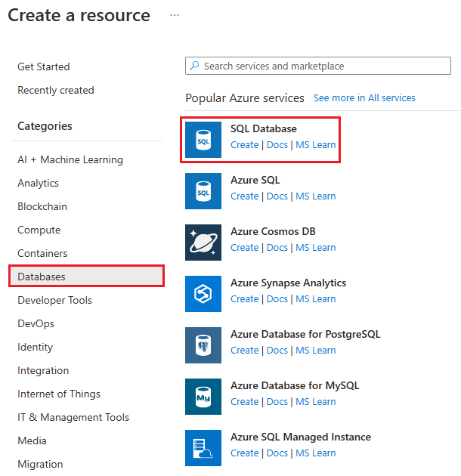Open Docs link for Azure Database for PostgreSQL
The height and width of the screenshot is (476, 461).
click(x=277, y=351)
